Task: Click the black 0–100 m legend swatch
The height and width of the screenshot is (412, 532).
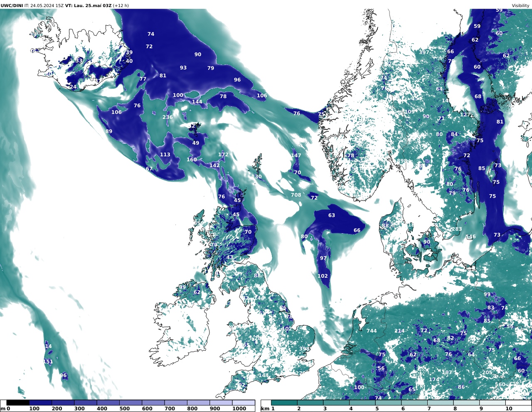Action: pyautogui.click(x=18, y=402)
